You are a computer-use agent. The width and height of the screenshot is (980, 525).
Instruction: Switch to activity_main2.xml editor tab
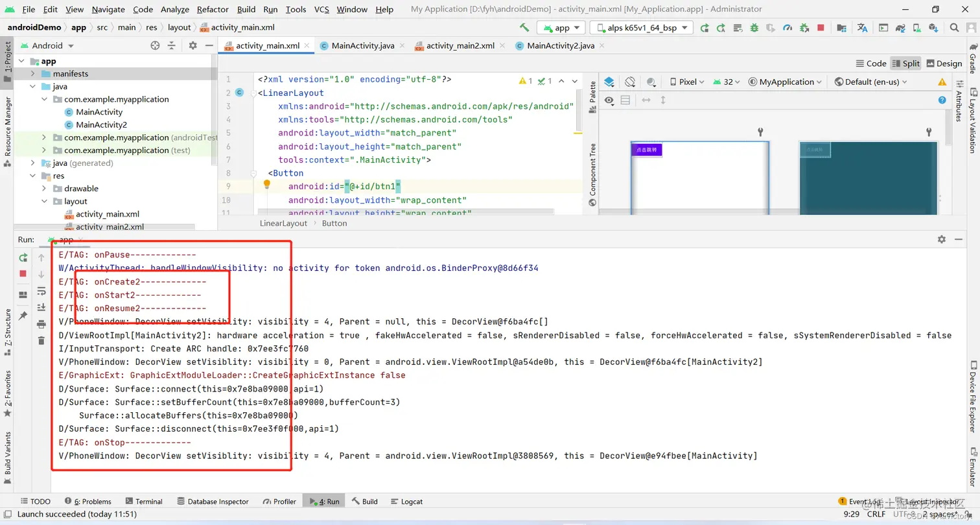[x=460, y=45]
